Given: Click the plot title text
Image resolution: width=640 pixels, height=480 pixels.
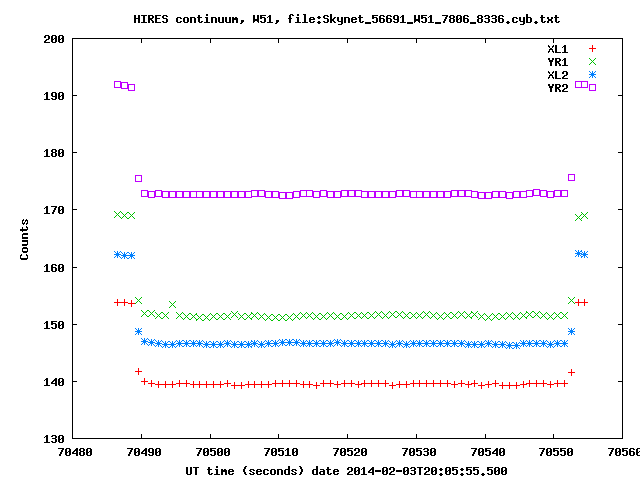Looking at the screenshot, I should coord(346,19).
